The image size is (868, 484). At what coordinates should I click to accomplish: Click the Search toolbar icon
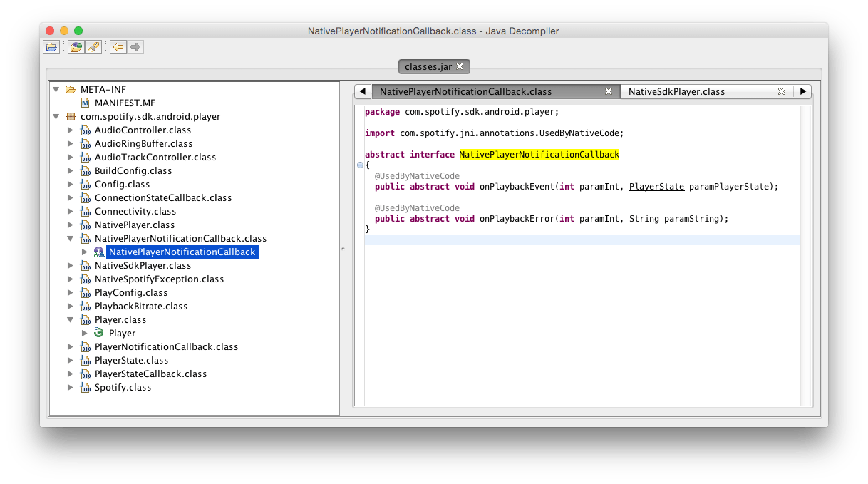[x=93, y=47]
